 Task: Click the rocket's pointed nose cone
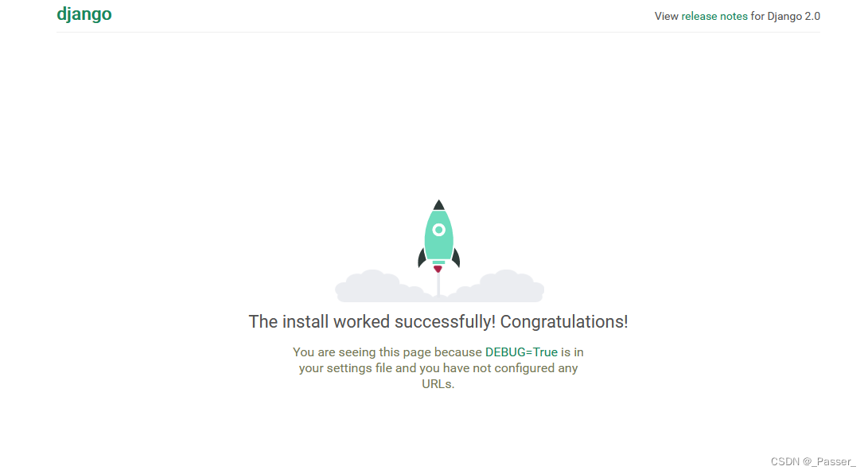click(438, 204)
